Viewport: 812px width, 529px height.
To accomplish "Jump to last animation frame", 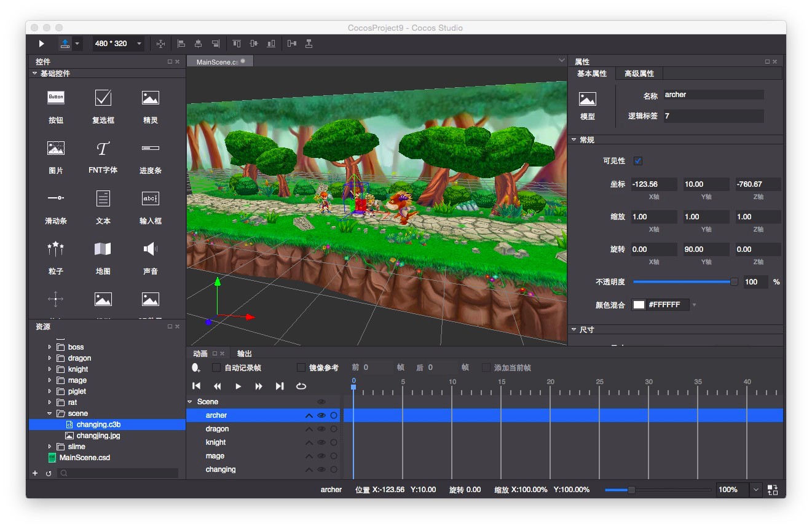I will (280, 386).
